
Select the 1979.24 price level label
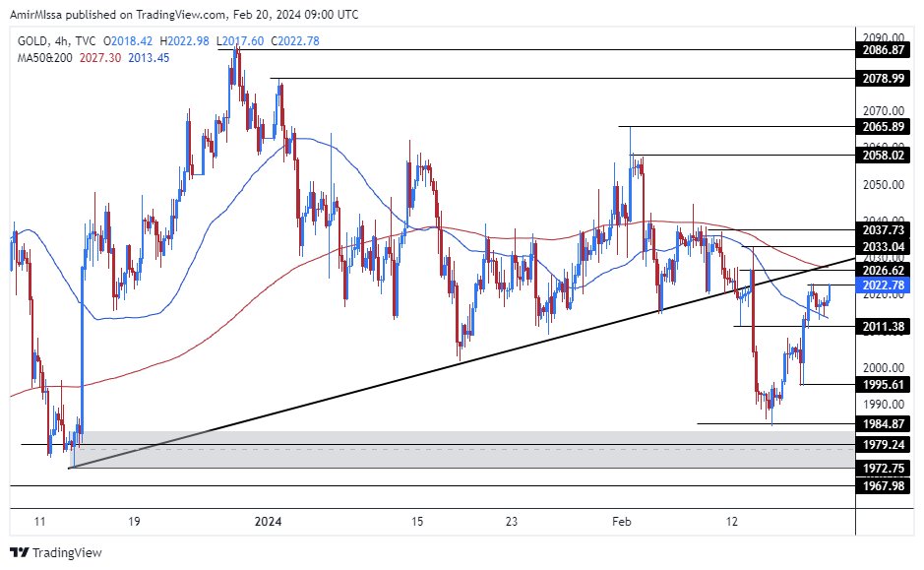click(883, 444)
